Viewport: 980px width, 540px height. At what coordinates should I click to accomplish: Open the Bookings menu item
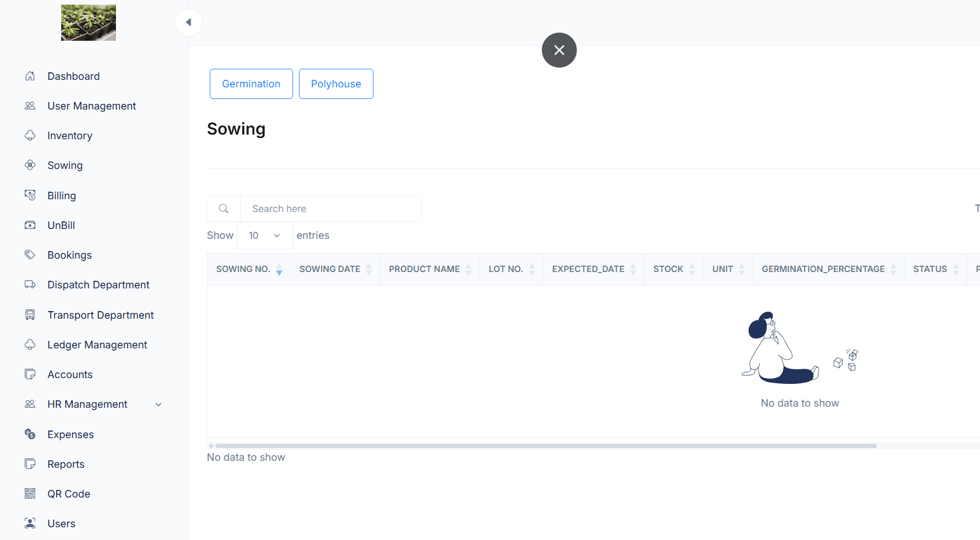tap(69, 255)
